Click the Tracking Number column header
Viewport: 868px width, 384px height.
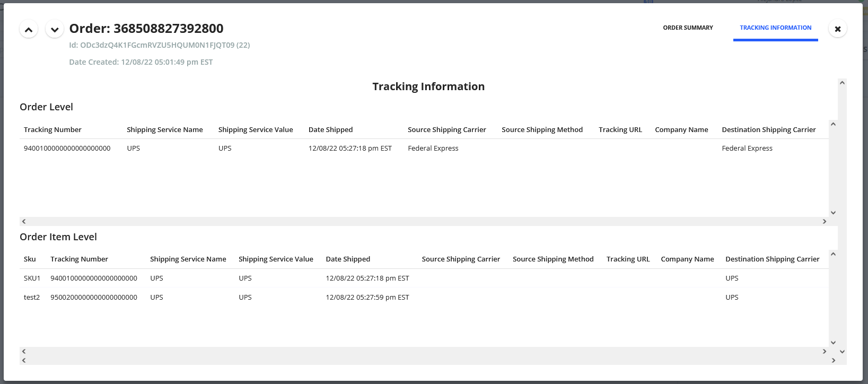(x=52, y=129)
